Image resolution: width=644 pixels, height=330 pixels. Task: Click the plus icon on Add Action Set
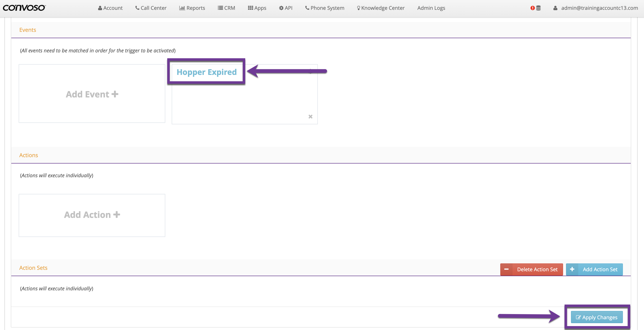coord(572,269)
